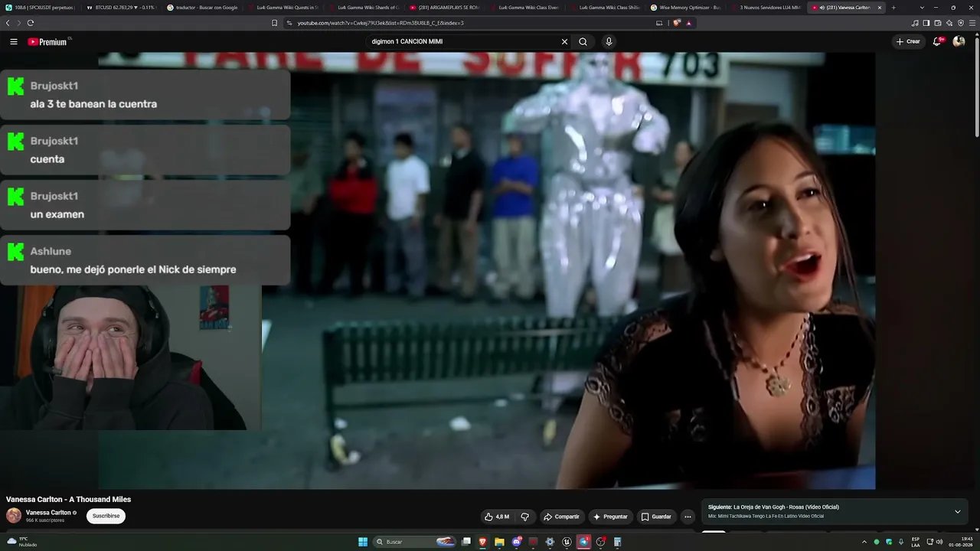
Task: Open the Vanessa Carlton channel name link
Action: click(x=48, y=513)
